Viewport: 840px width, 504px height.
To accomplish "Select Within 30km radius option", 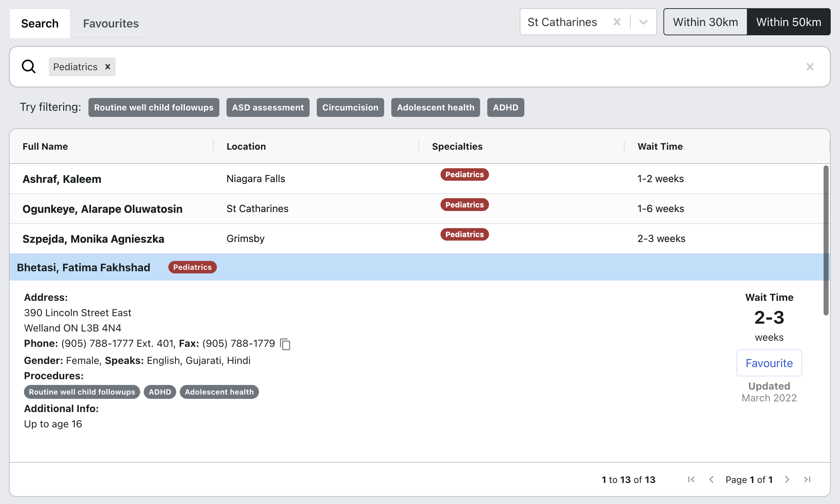I will tap(705, 22).
